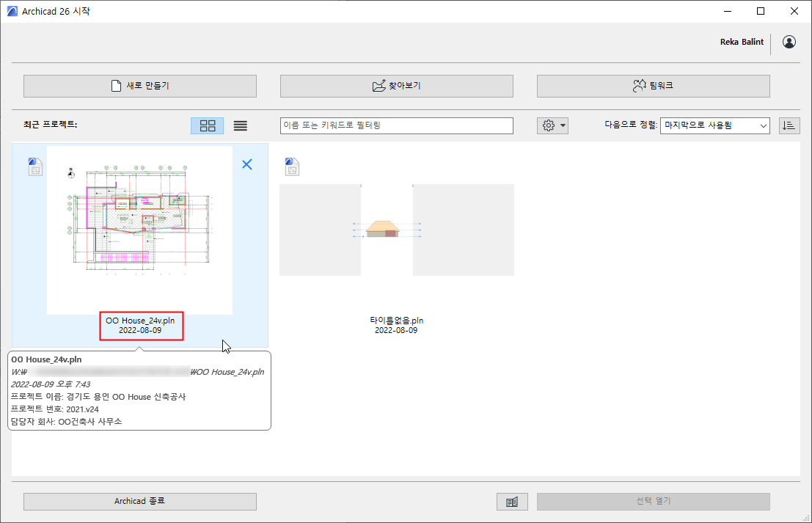Image resolution: width=812 pixels, height=523 pixels.
Task: Click the Archicad logo in the title bar
Action: [x=12, y=11]
